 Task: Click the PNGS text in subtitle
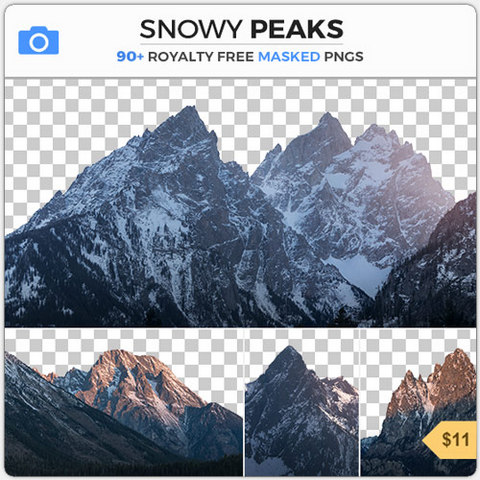[x=344, y=57]
